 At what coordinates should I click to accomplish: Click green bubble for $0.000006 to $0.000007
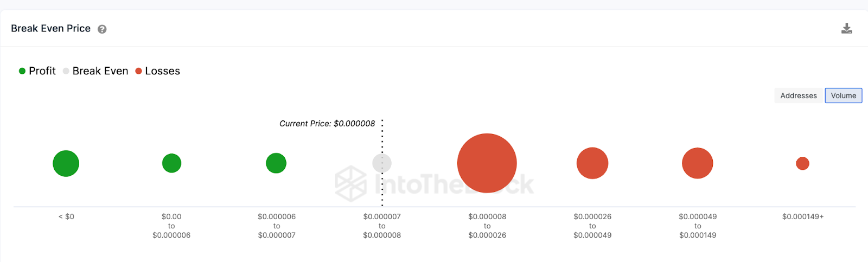coord(276,163)
